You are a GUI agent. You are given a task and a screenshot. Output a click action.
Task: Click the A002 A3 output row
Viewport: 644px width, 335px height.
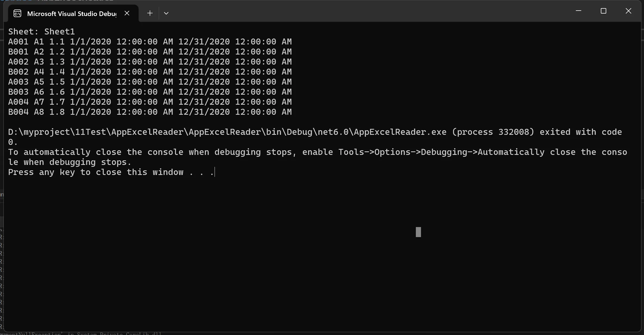(x=150, y=62)
